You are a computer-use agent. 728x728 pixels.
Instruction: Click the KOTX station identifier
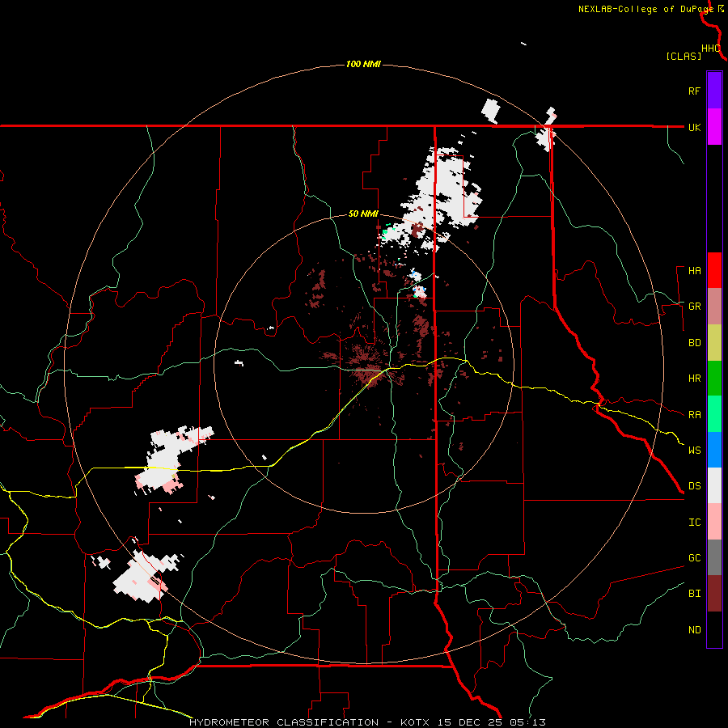[416, 722]
